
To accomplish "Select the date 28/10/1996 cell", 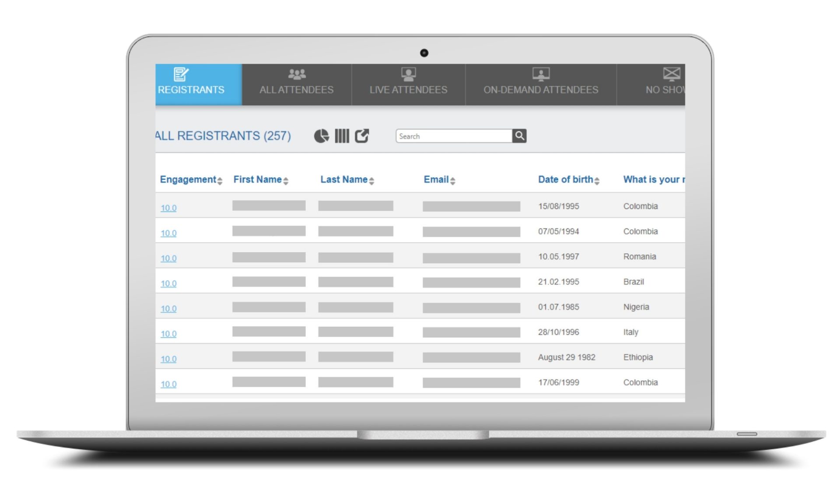I will (x=558, y=332).
